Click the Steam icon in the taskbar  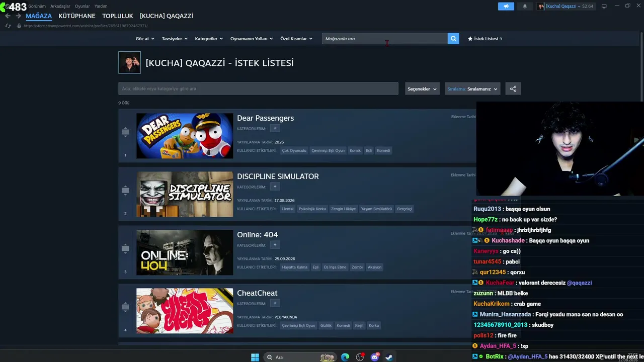pos(389,357)
